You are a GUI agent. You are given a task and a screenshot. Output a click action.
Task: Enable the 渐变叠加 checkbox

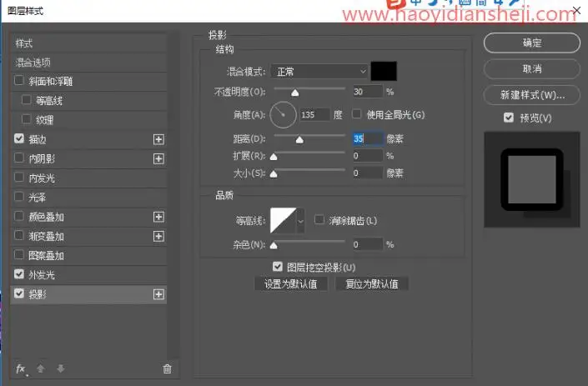click(18, 235)
